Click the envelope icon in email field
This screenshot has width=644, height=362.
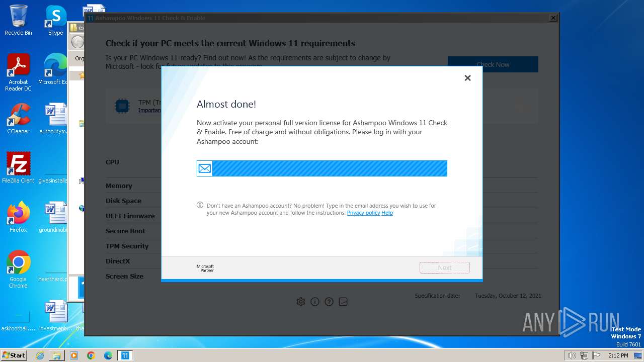click(205, 168)
